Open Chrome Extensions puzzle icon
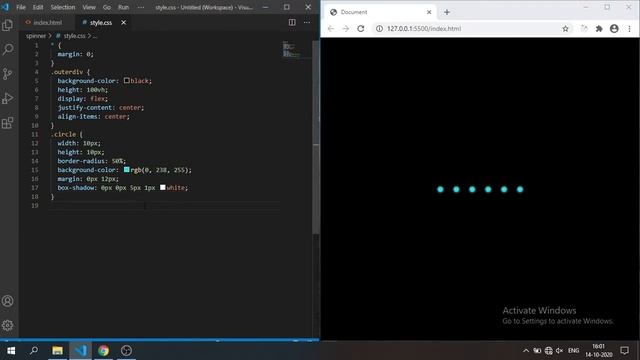 [599, 29]
